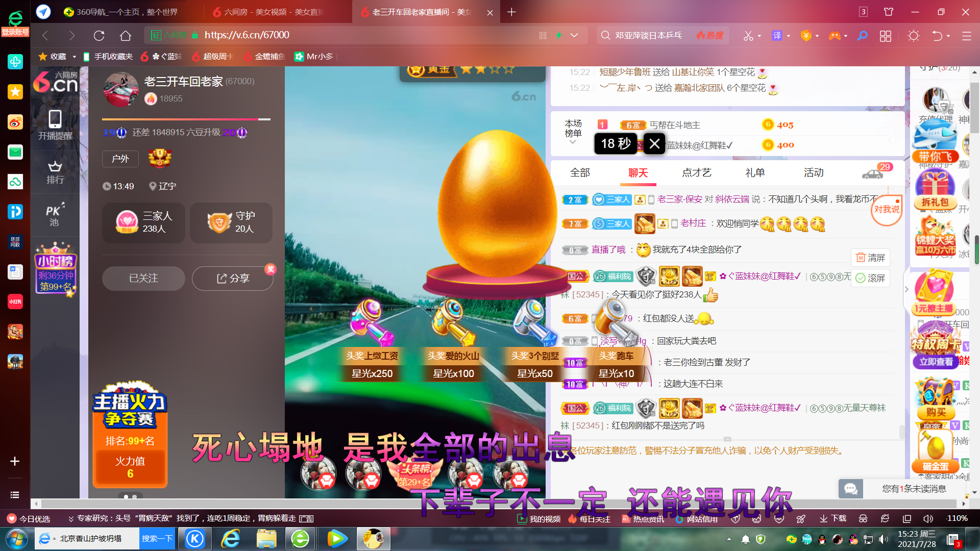
Task: Expand the 本场榜单 dropdown arrow
Action: (x=573, y=142)
